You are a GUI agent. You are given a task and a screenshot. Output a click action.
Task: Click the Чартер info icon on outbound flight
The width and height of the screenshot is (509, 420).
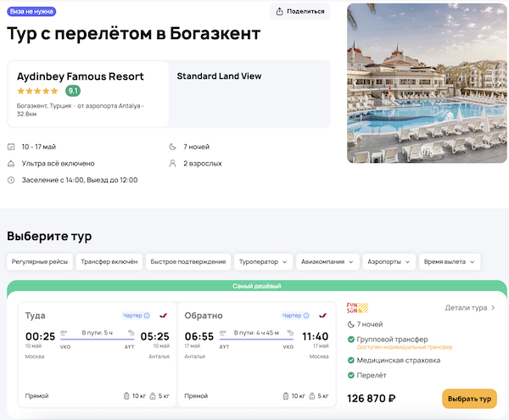147,316
